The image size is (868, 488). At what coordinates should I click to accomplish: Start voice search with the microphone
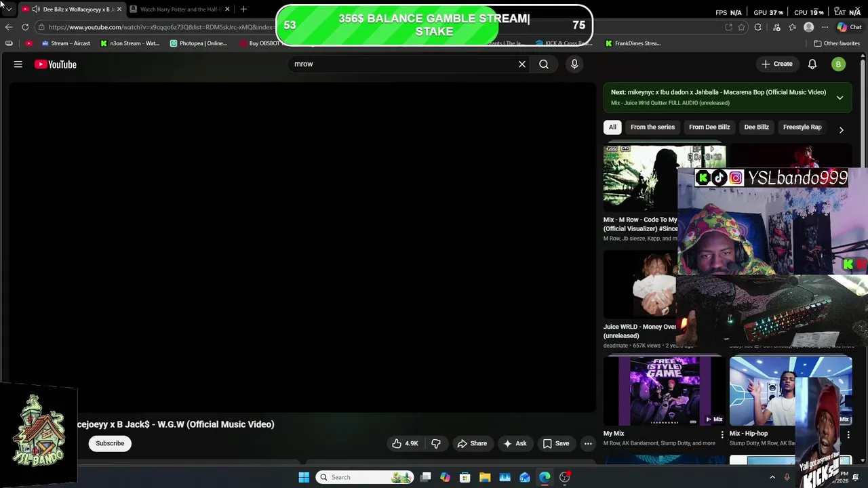[x=574, y=64]
